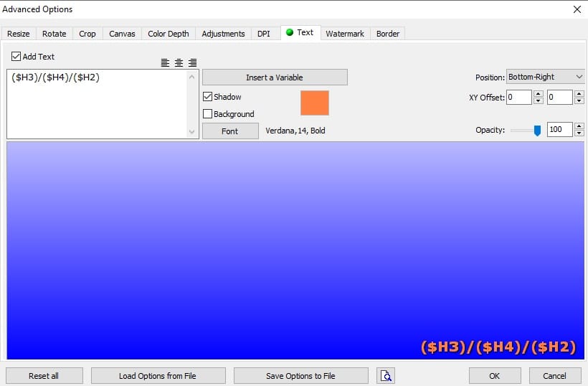Open the Color Depth tab
The image size is (588, 386).
coord(169,34)
